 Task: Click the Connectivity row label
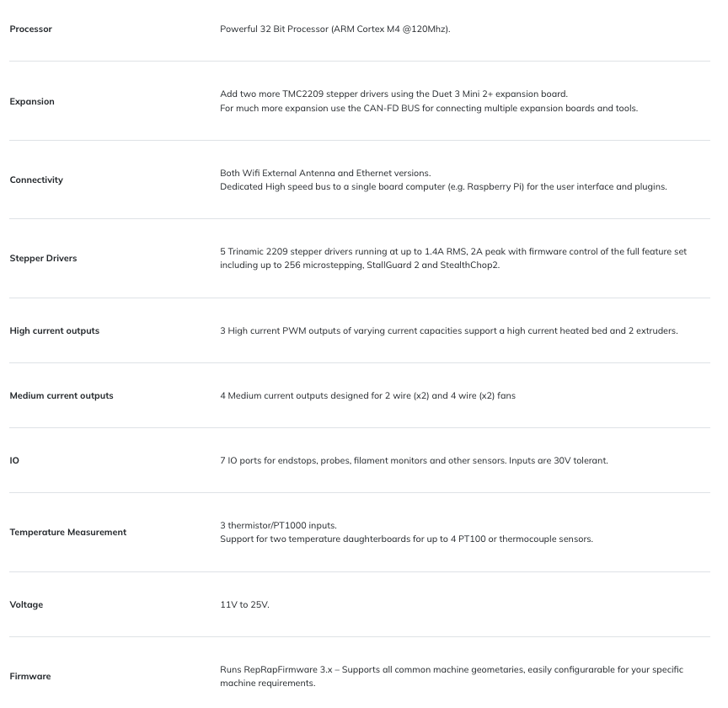36,180
